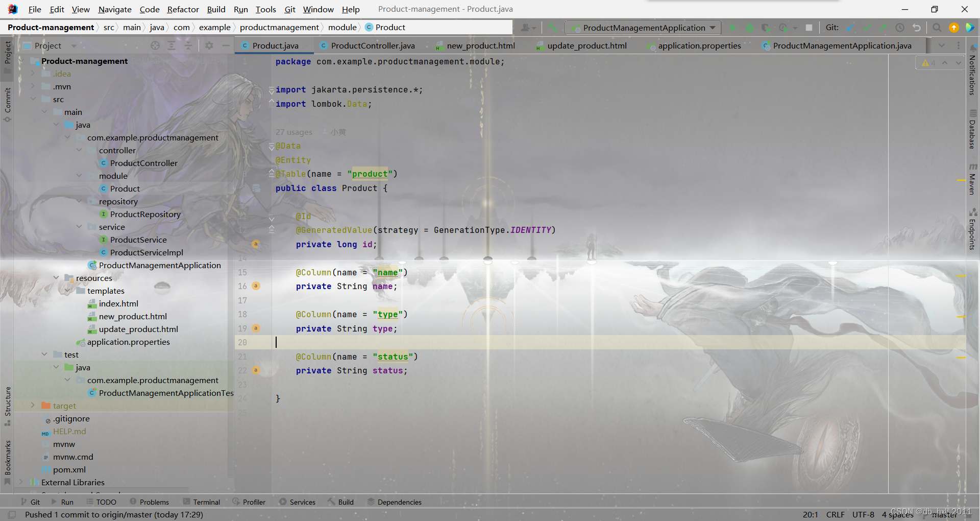Open the Terminal tool window
Viewport: 980px width, 521px height.
(202, 502)
